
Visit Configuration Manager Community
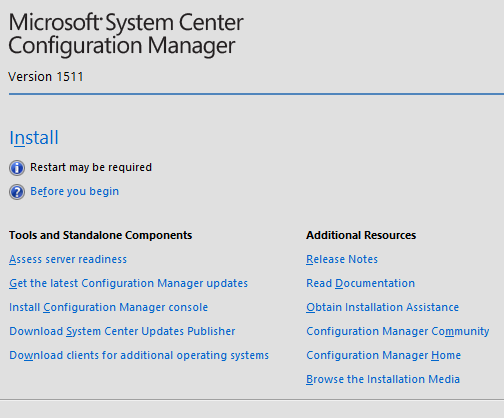point(398,331)
